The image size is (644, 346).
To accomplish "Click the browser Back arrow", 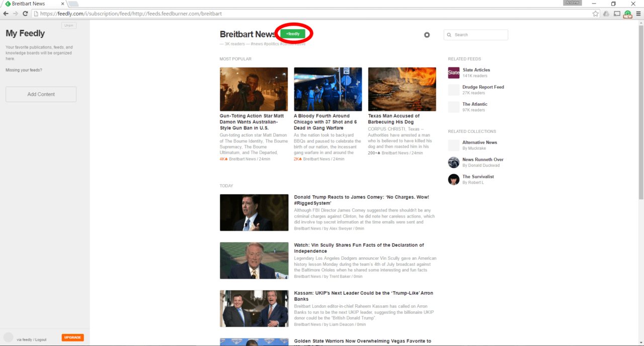I will coord(6,14).
